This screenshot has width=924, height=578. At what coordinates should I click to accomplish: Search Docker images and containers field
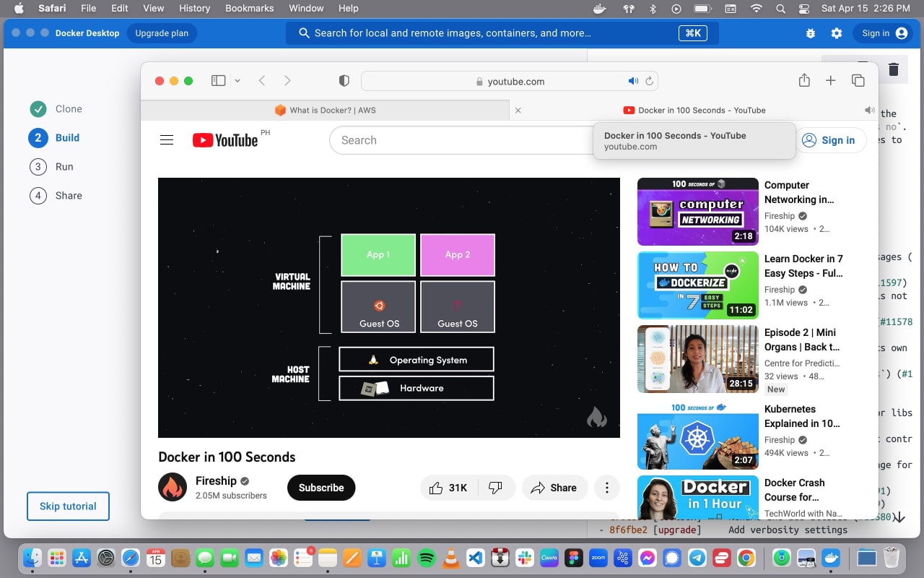[x=502, y=33]
